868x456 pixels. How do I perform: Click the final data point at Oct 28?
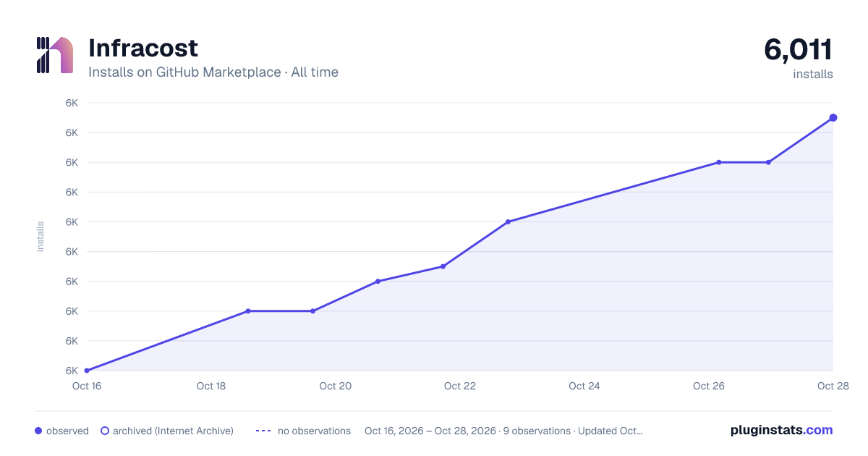[833, 117]
